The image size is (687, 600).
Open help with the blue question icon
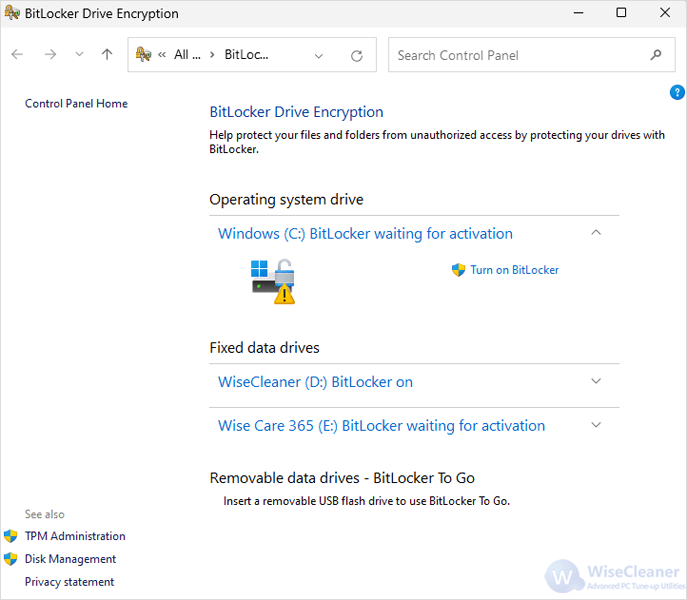[677, 92]
